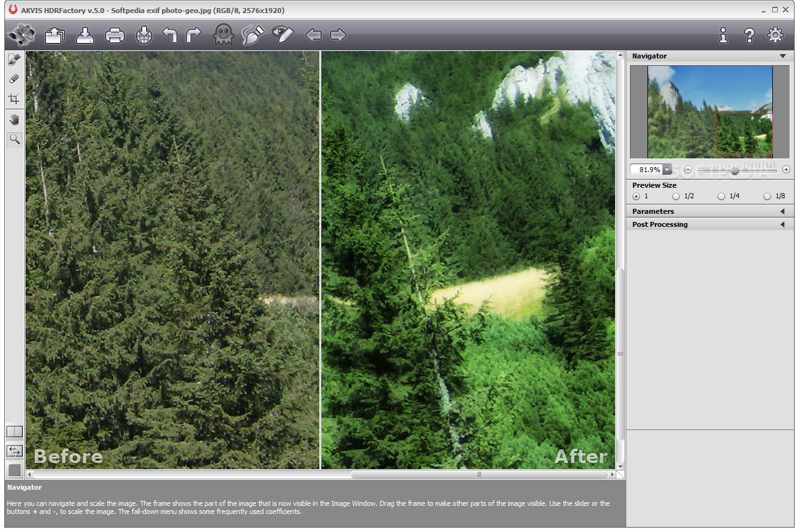Expand the Parameters panel
The width and height of the screenshot is (799, 532).
click(710, 211)
